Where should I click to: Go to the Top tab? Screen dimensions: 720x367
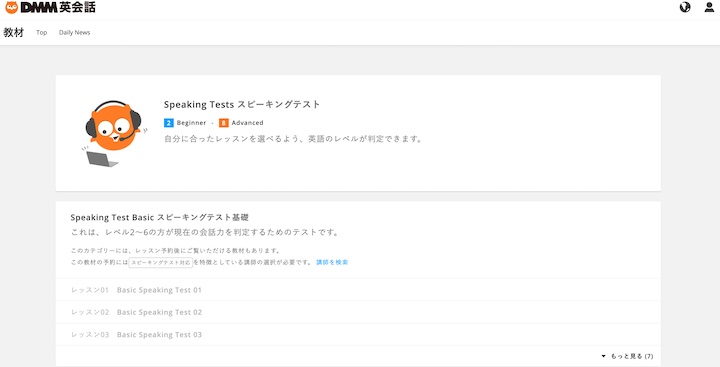41,33
